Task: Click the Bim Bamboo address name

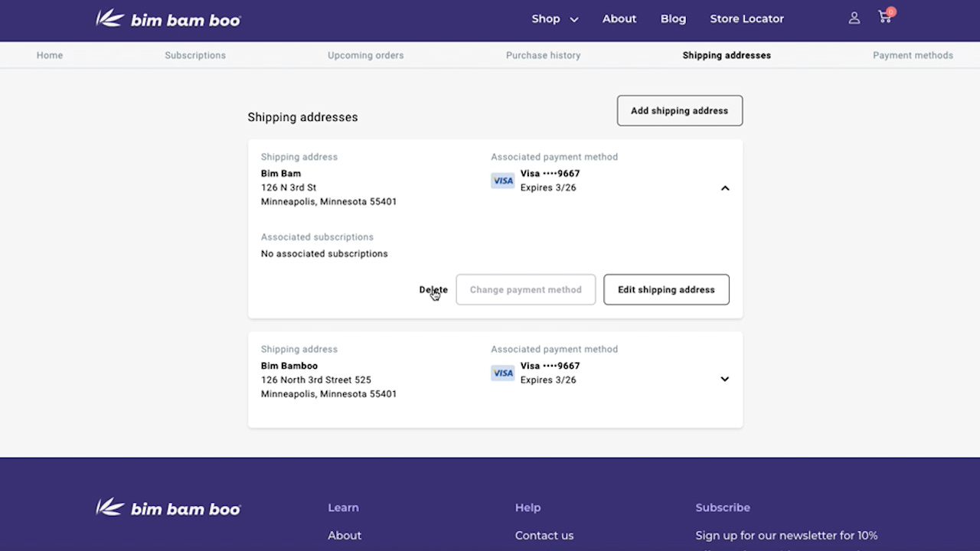Action: pyautogui.click(x=289, y=366)
